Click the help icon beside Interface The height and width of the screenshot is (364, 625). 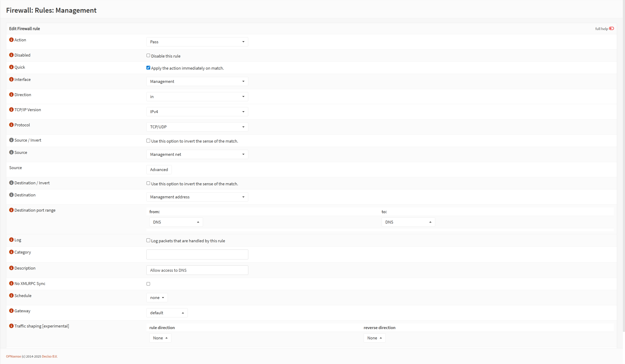click(x=11, y=79)
